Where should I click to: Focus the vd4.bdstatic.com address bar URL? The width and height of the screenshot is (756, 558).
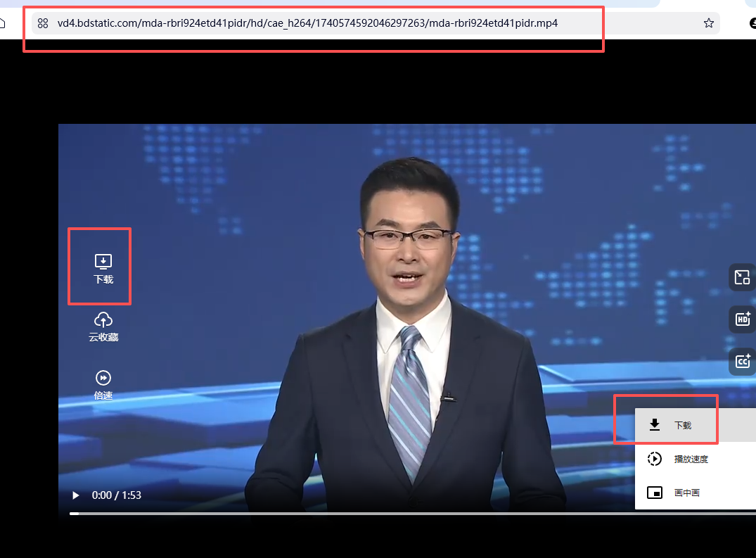307,23
